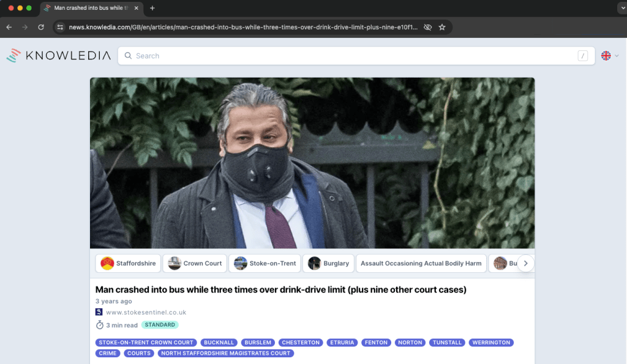This screenshot has width=627, height=364.
Task: Close the 'Man crashed into bus' tab
Action: coord(136,8)
